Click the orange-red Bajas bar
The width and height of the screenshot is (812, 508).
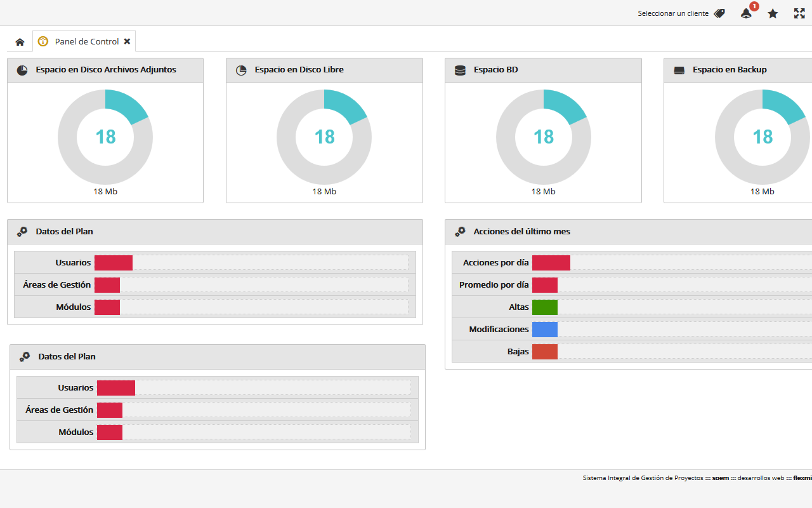point(545,351)
